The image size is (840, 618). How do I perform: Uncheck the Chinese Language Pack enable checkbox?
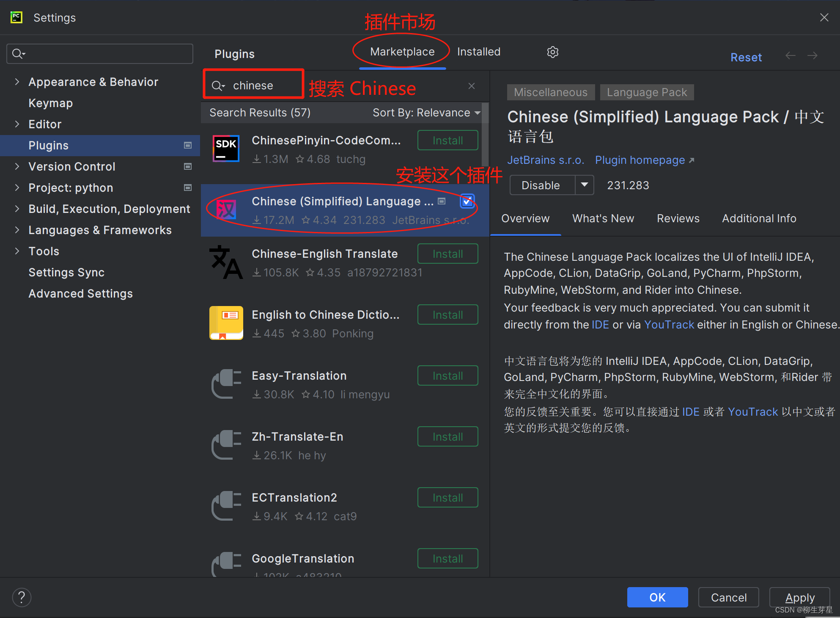pyautogui.click(x=467, y=201)
